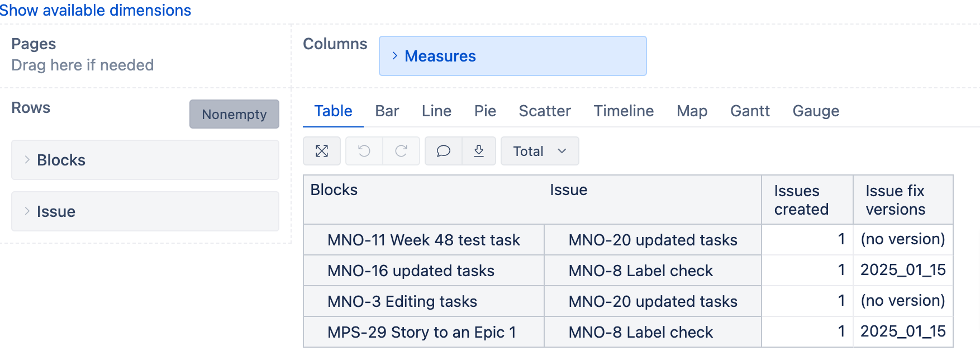Click the Show available dimensions link
980x360 pixels.
(x=95, y=10)
